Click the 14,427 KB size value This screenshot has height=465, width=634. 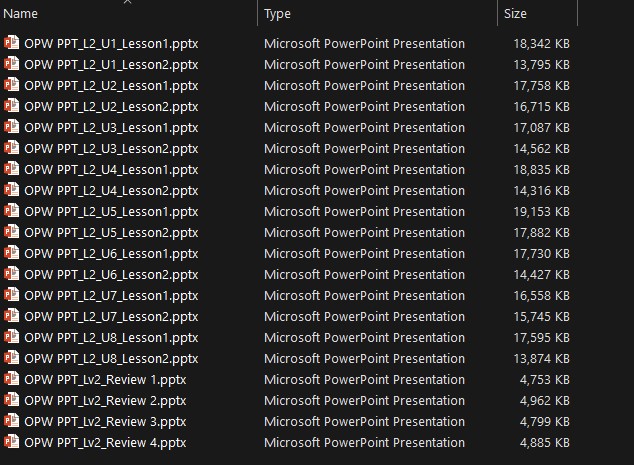click(541, 275)
